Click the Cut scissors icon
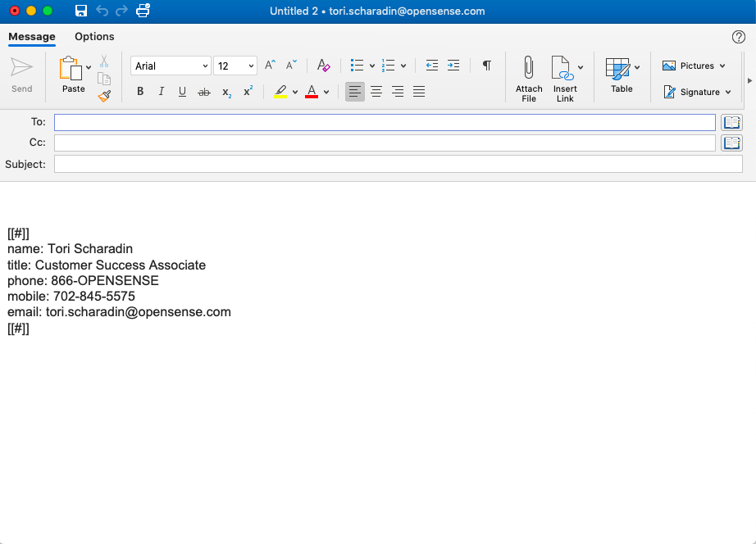The width and height of the screenshot is (756, 544). coord(104,61)
